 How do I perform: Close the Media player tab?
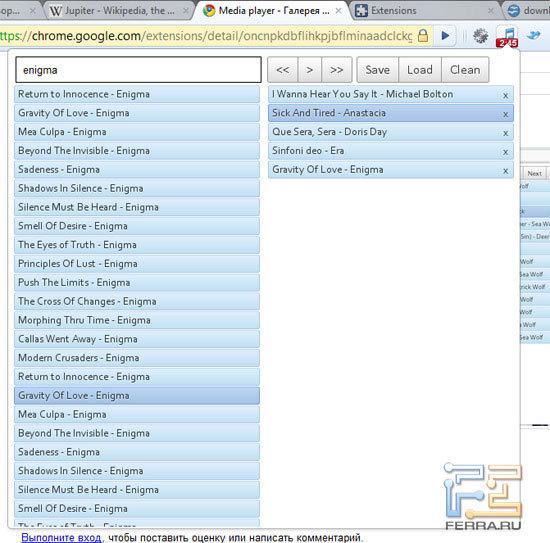click(x=338, y=11)
